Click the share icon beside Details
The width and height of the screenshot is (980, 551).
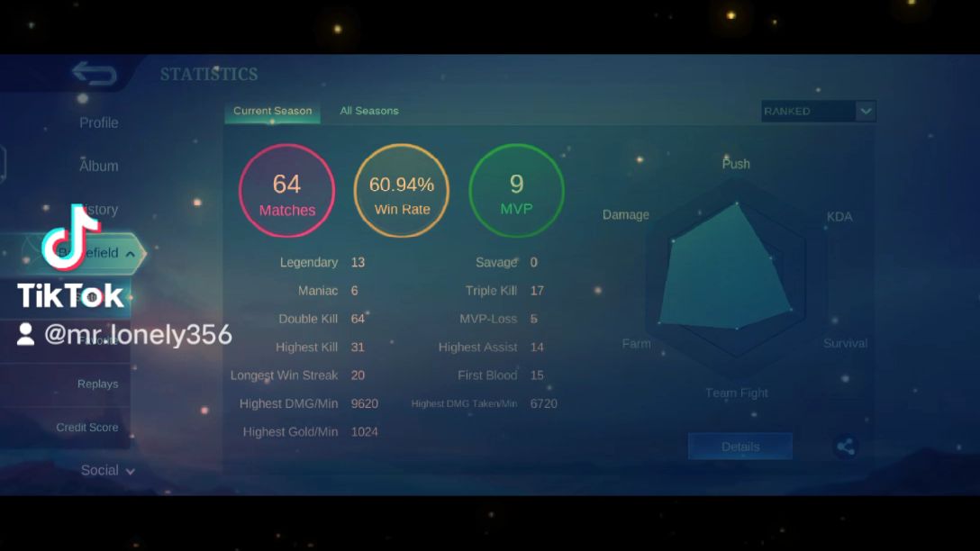click(x=845, y=447)
